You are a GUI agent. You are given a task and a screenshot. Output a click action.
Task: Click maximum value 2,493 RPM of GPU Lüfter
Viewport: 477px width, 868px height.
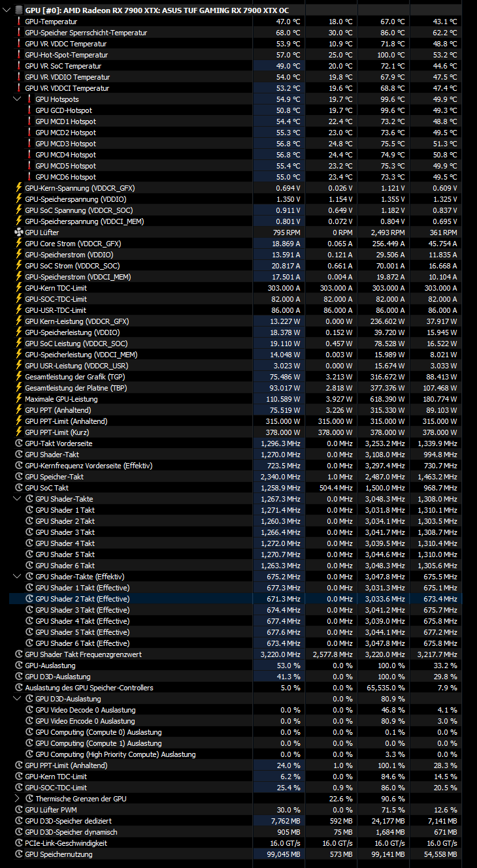pyautogui.click(x=388, y=233)
